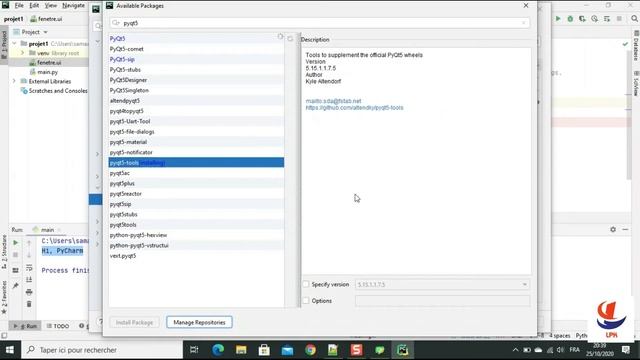Open Task View on the taskbar

(194, 350)
